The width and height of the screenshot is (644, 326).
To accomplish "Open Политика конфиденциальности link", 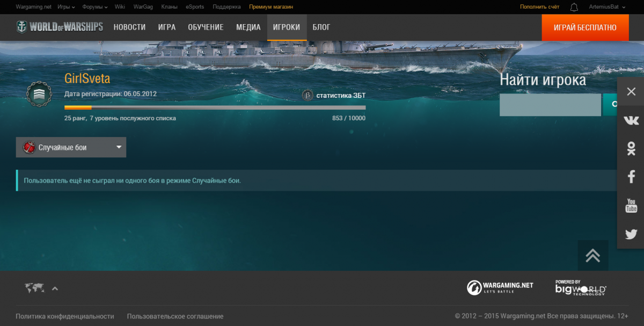I will pyautogui.click(x=65, y=316).
